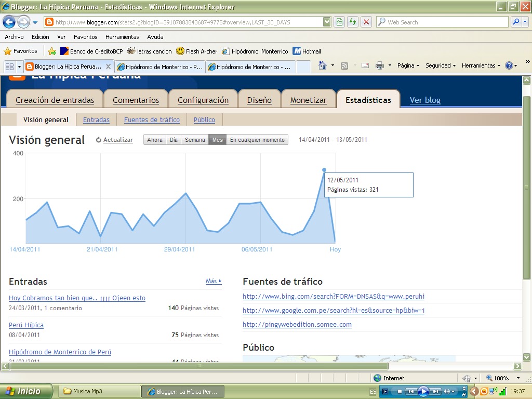
Task: Open the Monetizar tab
Action: pos(308,100)
